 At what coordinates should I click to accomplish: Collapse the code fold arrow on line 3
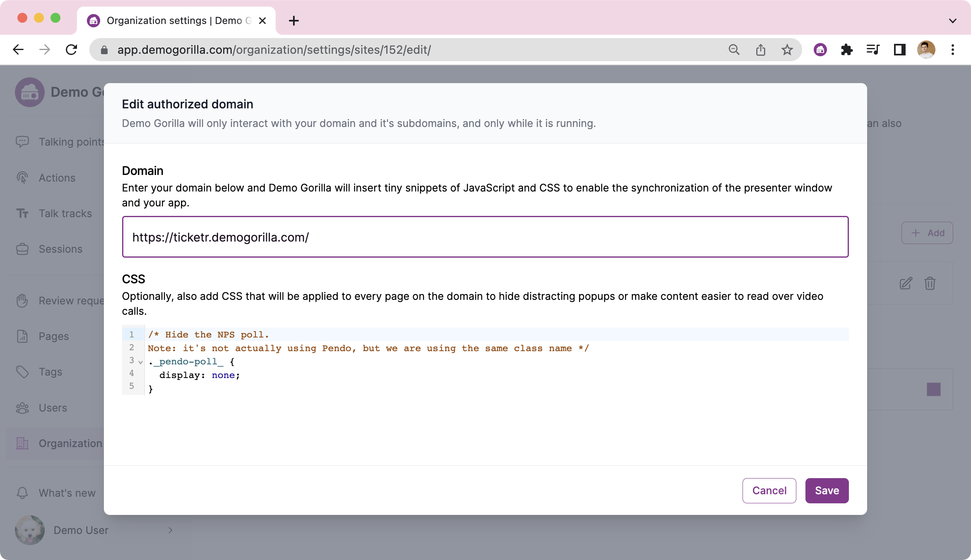(141, 362)
